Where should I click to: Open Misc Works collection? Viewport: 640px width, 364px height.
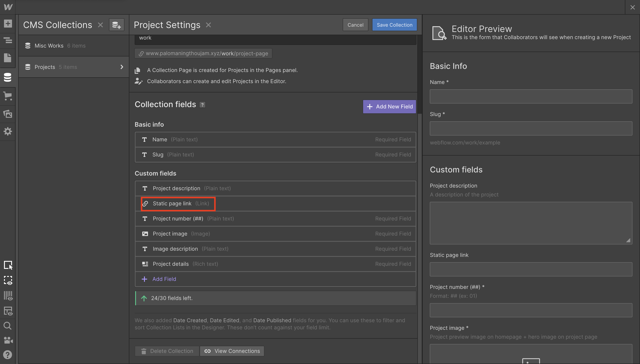point(49,46)
